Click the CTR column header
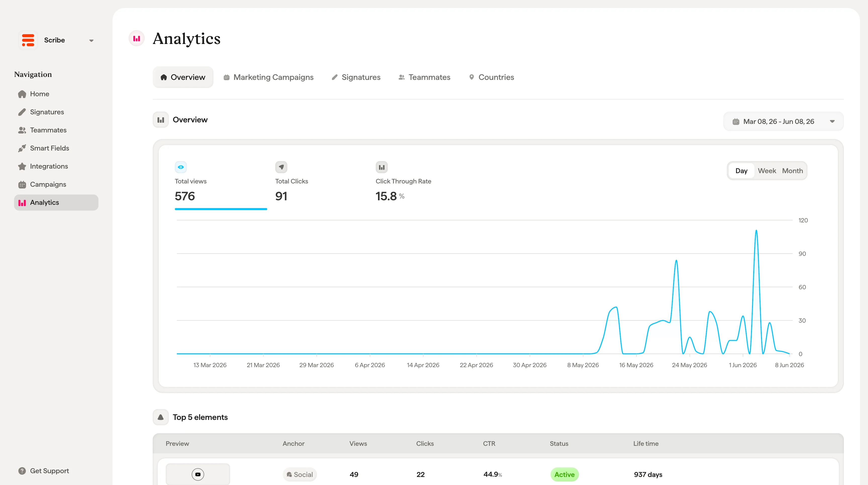 click(x=489, y=444)
